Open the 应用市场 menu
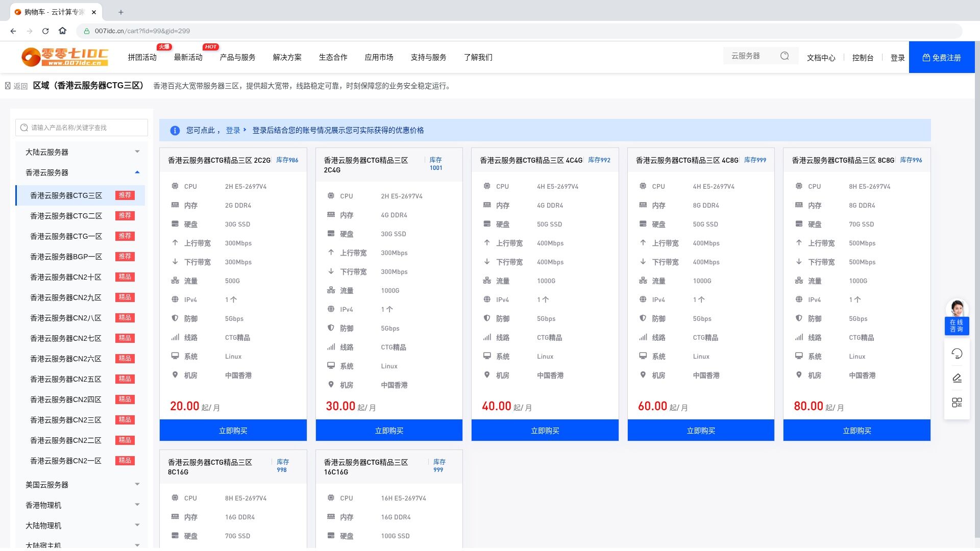980x551 pixels. pyautogui.click(x=379, y=57)
